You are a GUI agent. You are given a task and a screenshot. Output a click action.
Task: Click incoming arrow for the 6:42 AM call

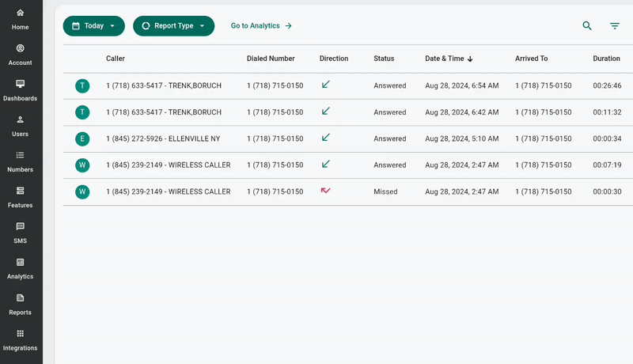[326, 111]
